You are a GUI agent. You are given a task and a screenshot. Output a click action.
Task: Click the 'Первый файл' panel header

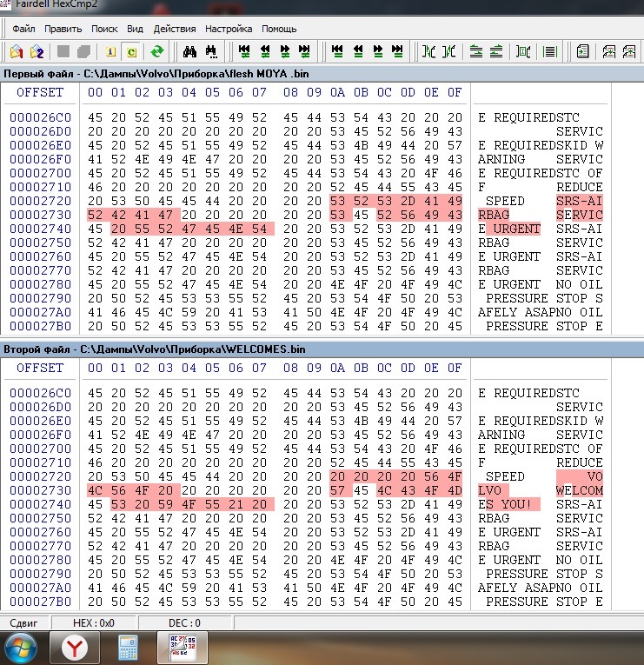pyautogui.click(x=322, y=74)
